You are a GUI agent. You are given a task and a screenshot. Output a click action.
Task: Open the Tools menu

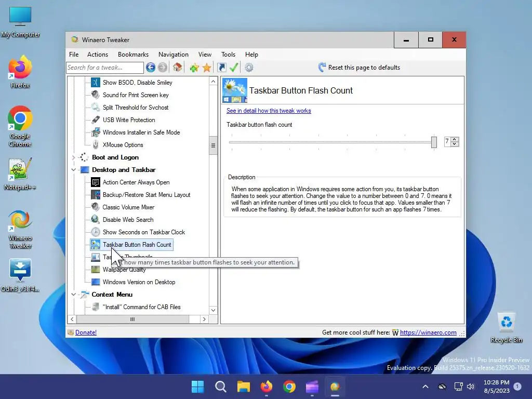click(229, 55)
